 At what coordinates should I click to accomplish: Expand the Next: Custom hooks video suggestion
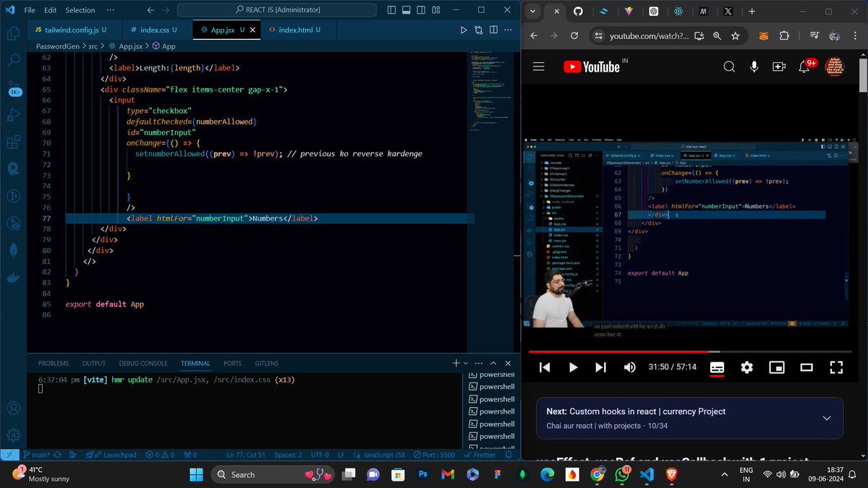pos(827,418)
